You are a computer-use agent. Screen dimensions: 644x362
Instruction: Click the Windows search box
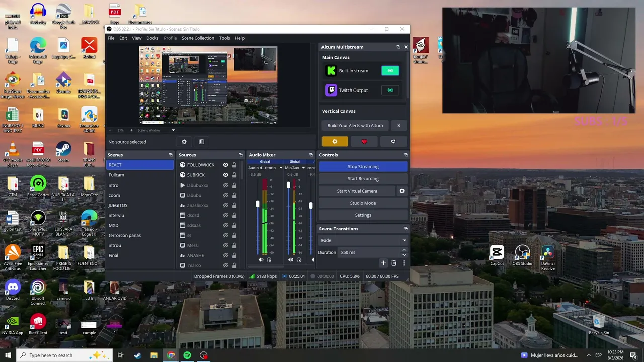(x=65, y=355)
